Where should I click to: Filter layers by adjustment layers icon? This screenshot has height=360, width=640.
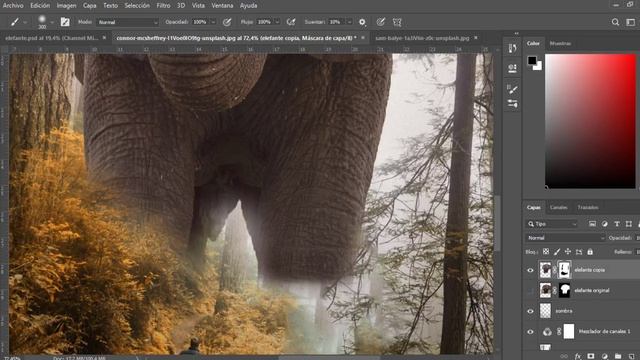point(604,224)
